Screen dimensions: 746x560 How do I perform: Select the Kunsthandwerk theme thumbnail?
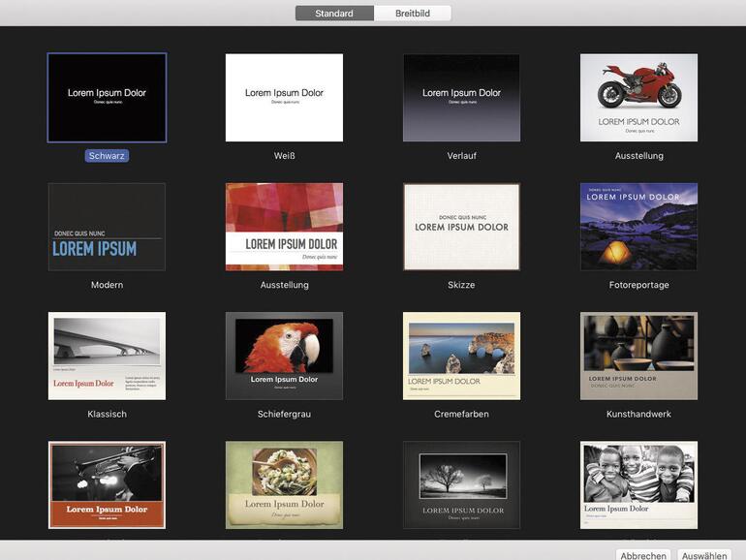pyautogui.click(x=638, y=356)
